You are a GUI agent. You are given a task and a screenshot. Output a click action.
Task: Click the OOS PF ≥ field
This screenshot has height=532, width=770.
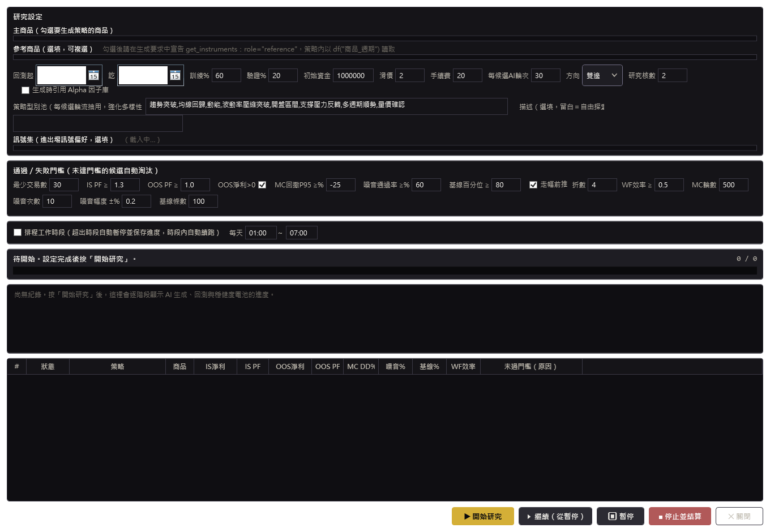[x=195, y=185]
